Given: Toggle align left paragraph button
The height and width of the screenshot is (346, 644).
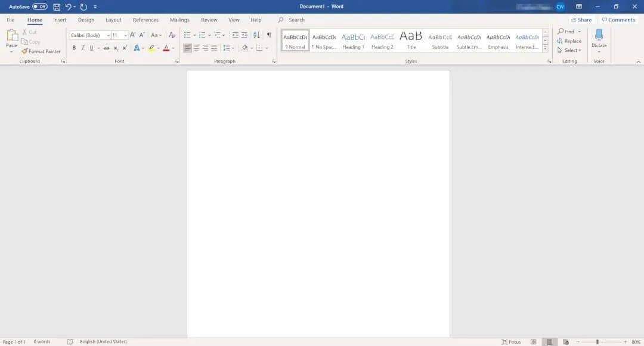Looking at the screenshot, I should tap(187, 48).
